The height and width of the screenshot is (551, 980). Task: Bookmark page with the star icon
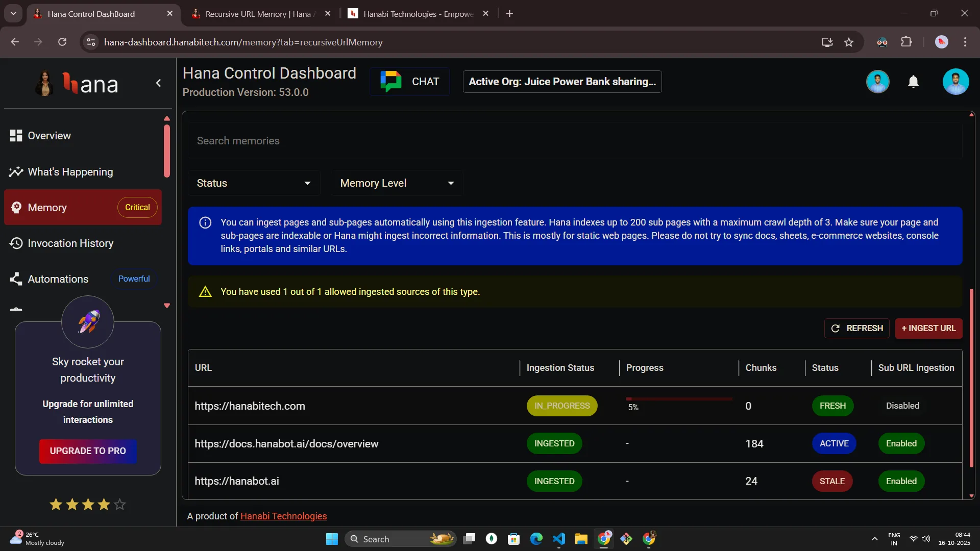click(848, 42)
